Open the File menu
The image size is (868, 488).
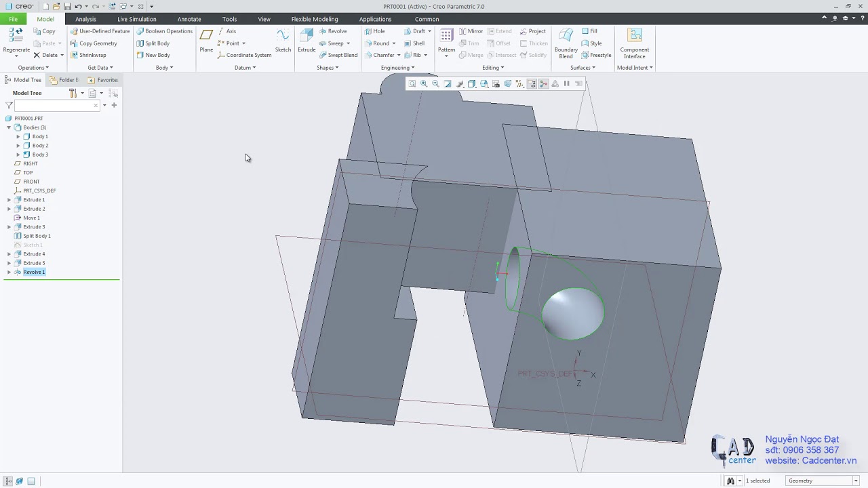pyautogui.click(x=13, y=19)
